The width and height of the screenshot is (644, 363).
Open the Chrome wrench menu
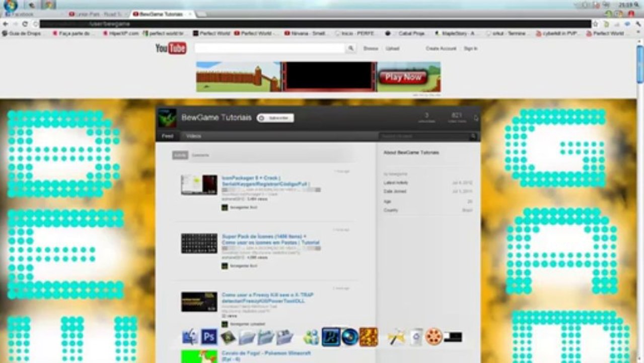637,24
